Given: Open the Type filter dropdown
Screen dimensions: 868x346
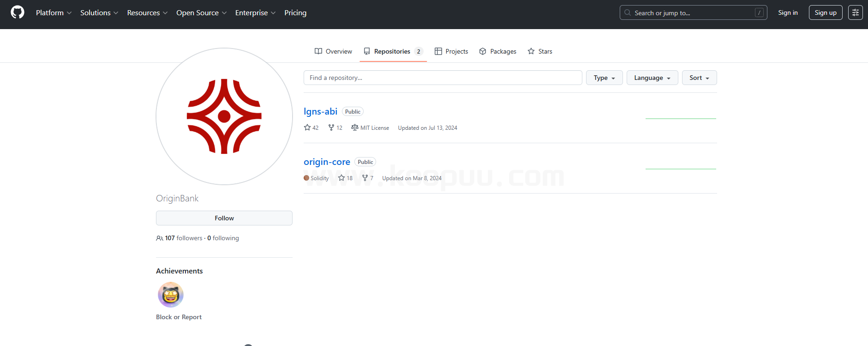Looking at the screenshot, I should click(x=604, y=78).
